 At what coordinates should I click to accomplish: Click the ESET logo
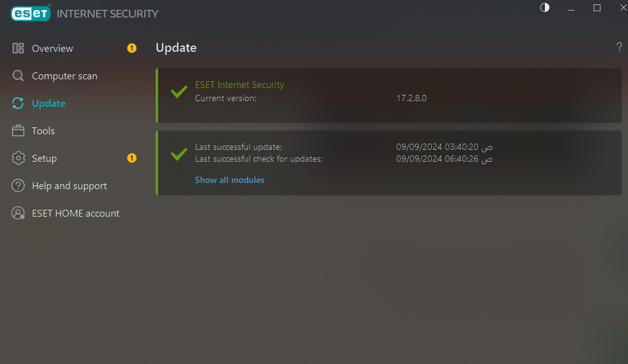point(31,13)
